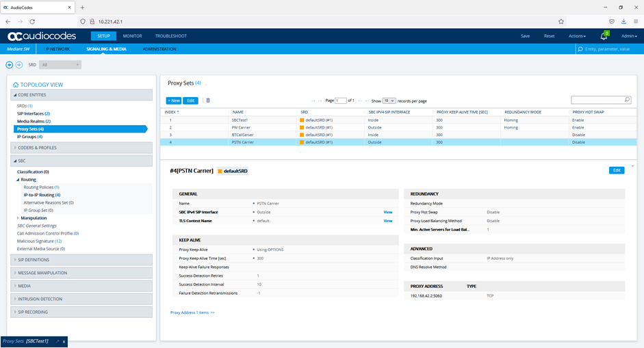The image size is (644, 348).
Task: Open Proxy Address 1 items link
Action: click(x=192, y=312)
